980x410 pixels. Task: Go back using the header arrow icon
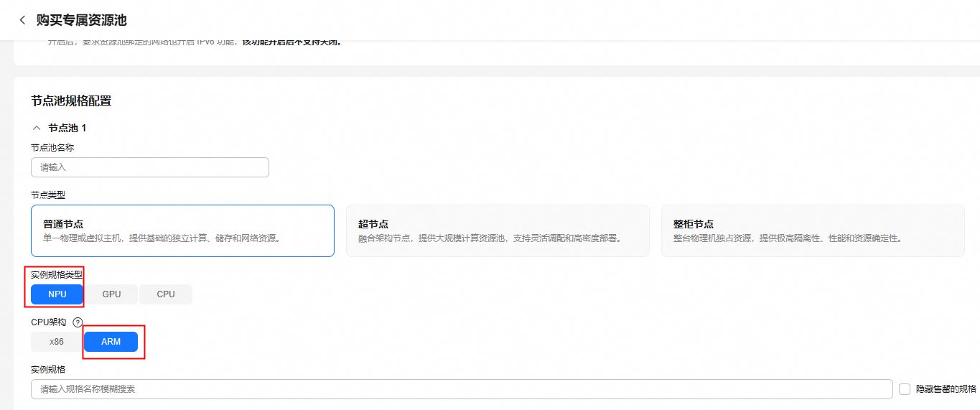(22, 20)
